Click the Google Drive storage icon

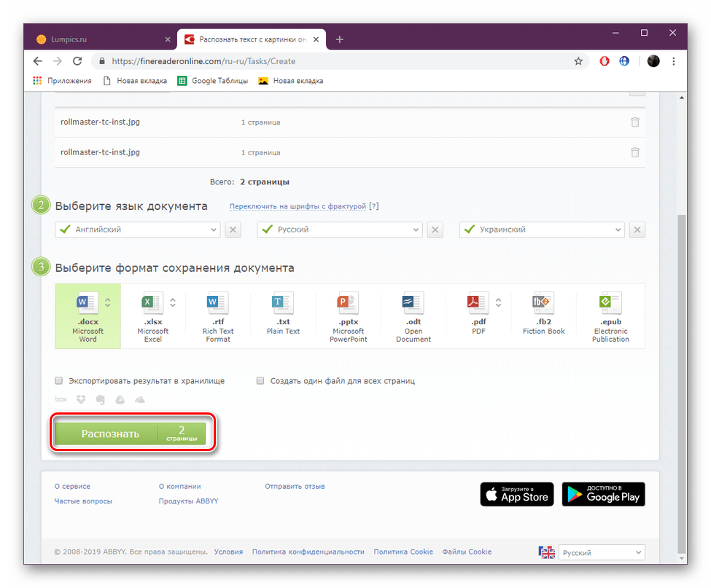point(120,399)
